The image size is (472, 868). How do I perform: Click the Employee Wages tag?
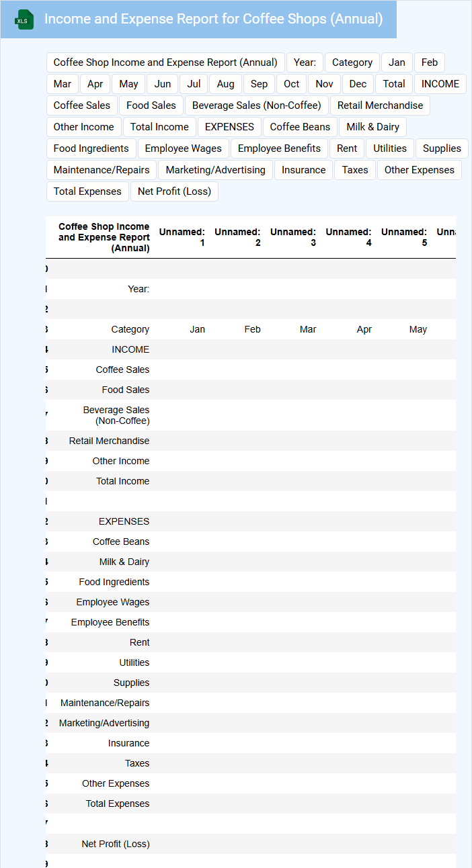click(x=183, y=148)
